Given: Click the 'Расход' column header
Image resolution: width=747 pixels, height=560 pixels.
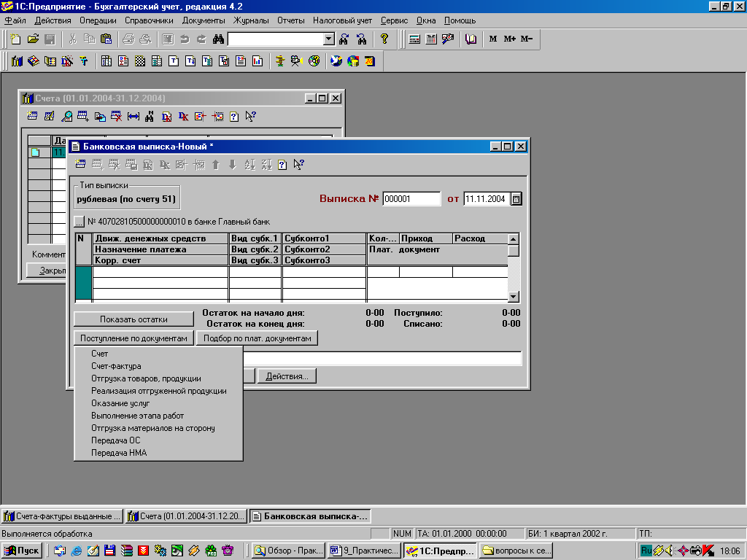Looking at the screenshot, I should (480, 238).
